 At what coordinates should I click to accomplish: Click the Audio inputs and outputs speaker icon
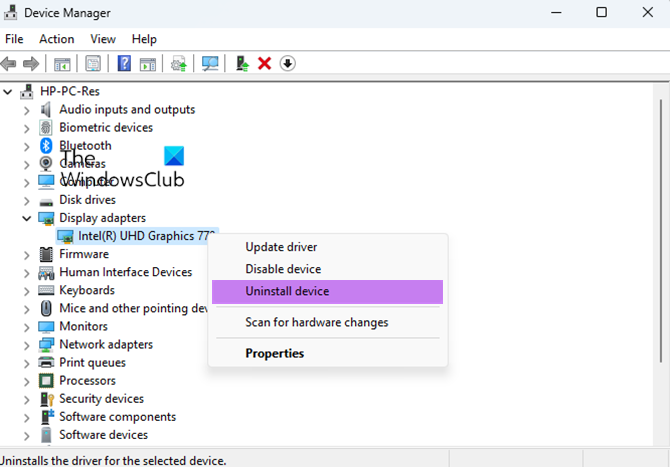tap(46, 109)
